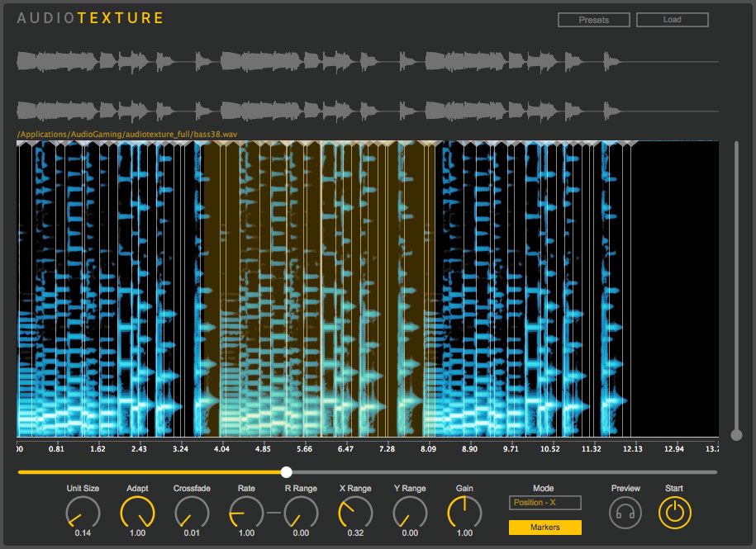Click the 8.09 time label on the ruler
The height and width of the screenshot is (549, 756).
click(x=428, y=449)
